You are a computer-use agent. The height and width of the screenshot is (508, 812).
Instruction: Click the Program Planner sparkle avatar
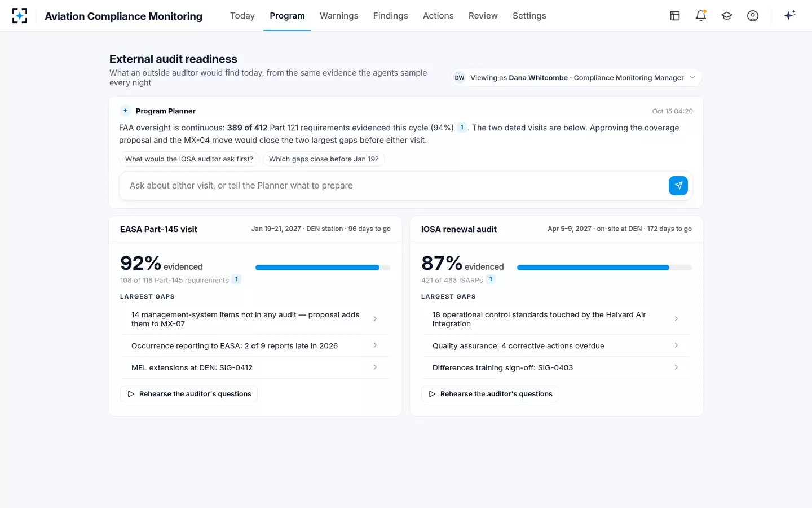point(125,111)
